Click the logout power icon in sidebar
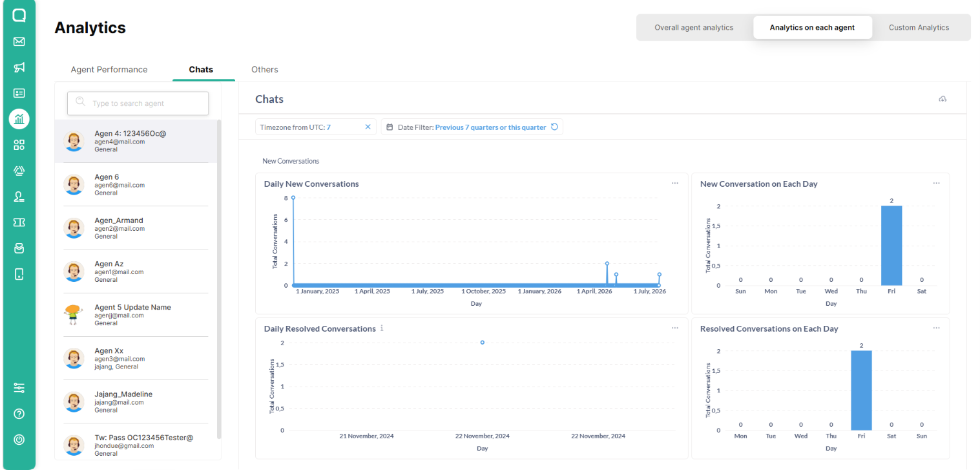980x470 pixels. click(19, 440)
